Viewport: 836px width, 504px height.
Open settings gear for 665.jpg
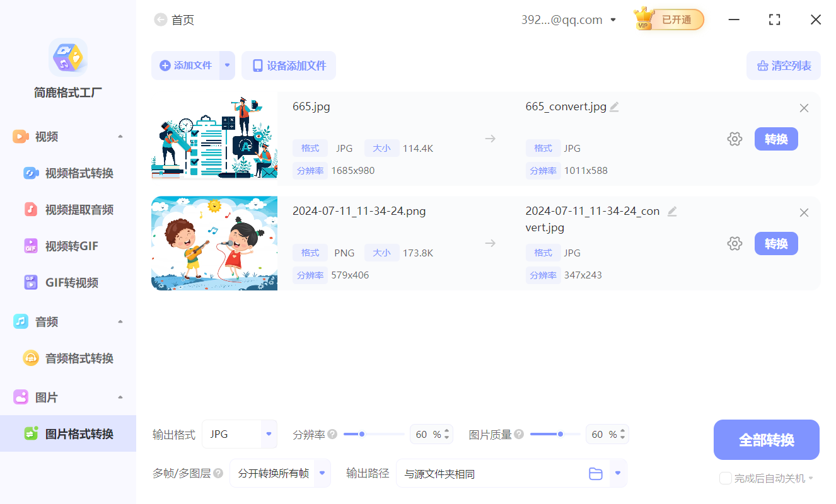[734, 139]
